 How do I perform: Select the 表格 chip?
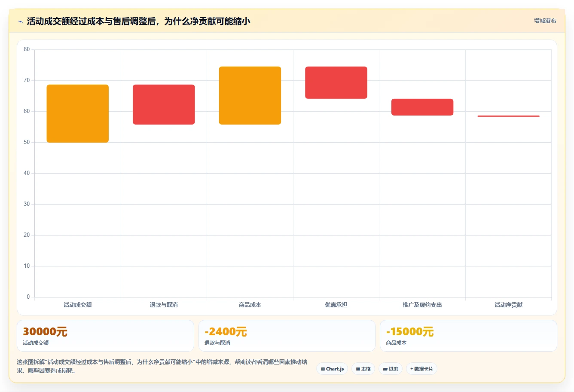click(x=363, y=369)
